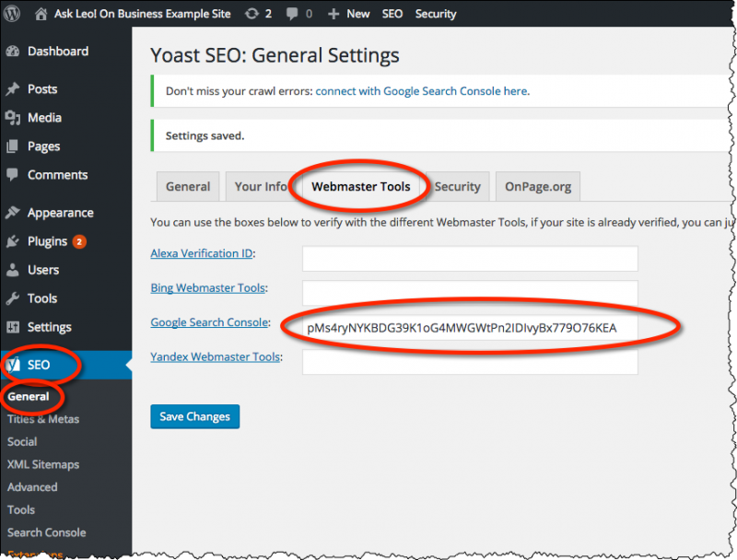This screenshot has width=737, height=560.
Task: Open Settings menu item
Action: [50, 327]
